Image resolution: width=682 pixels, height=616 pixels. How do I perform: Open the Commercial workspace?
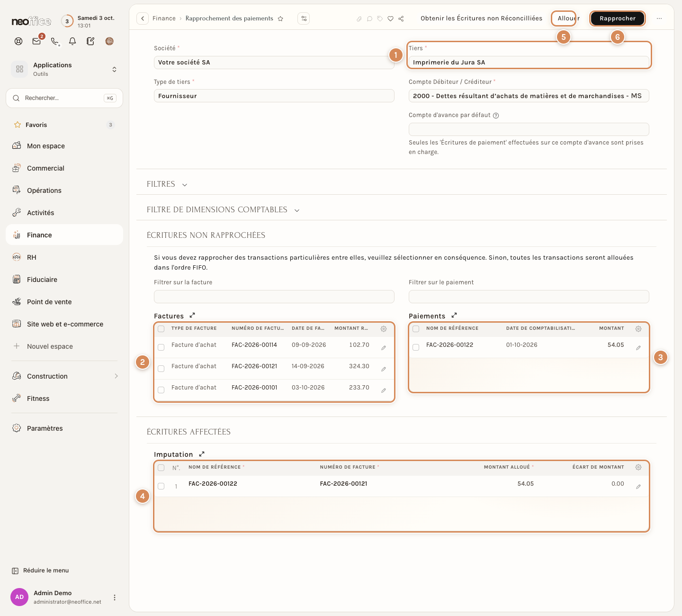coord(64,168)
